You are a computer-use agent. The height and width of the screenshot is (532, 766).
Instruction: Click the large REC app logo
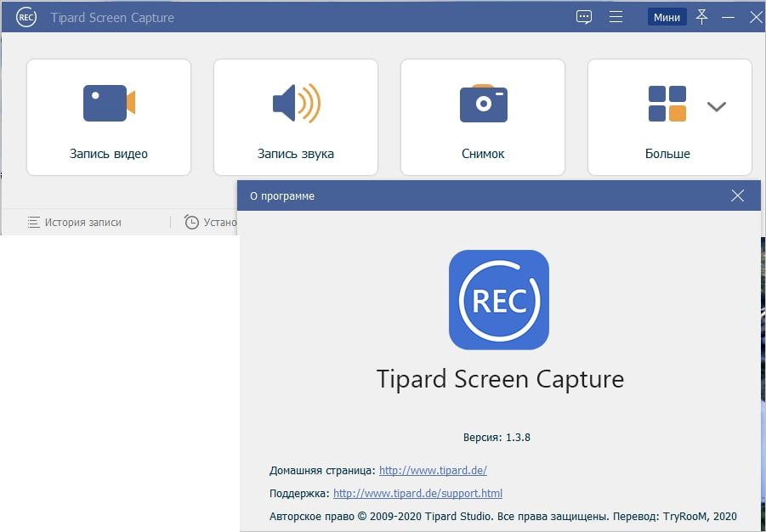499,300
